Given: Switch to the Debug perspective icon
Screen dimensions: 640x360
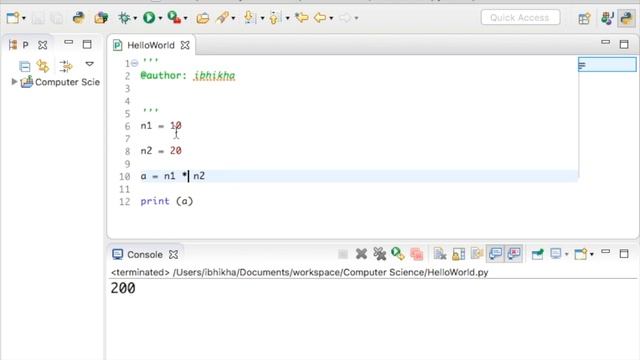Looking at the screenshot, I should [x=607, y=18].
